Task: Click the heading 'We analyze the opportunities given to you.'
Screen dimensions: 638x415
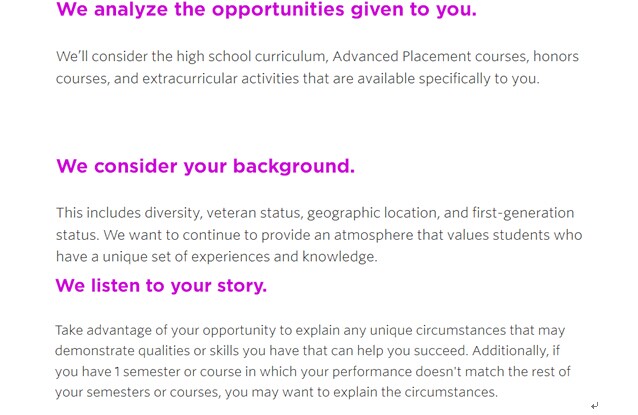Action: pos(266,10)
